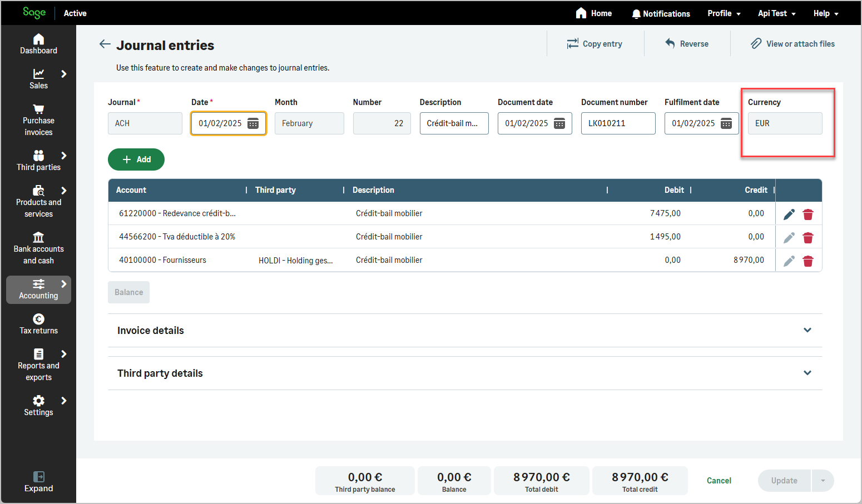Click Reverse entry button
The width and height of the screenshot is (862, 504).
point(687,44)
